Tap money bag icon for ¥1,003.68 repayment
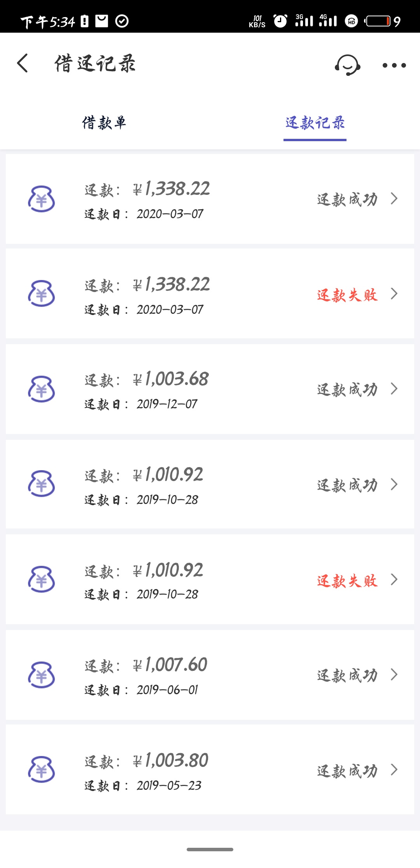The image size is (420, 868). tap(41, 389)
